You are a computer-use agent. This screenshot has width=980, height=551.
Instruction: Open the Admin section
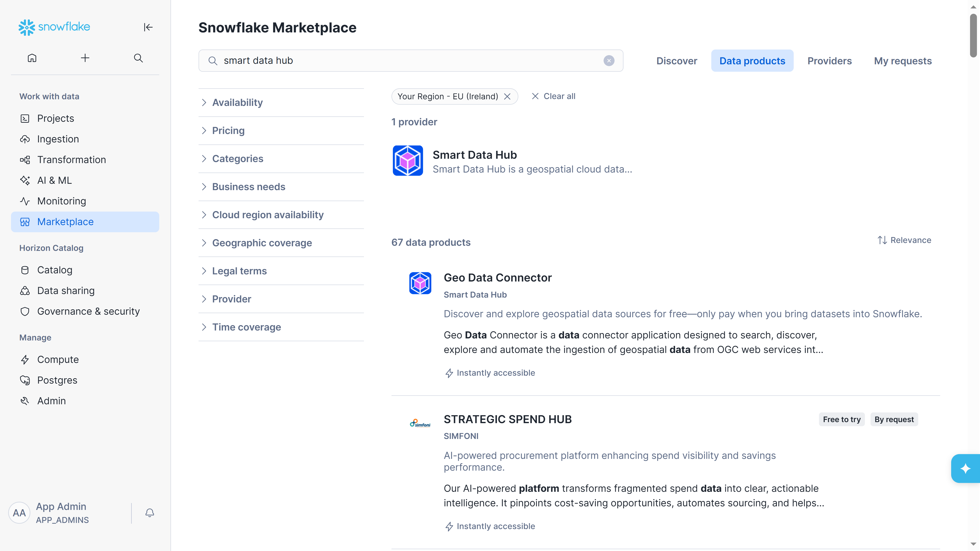point(85,401)
